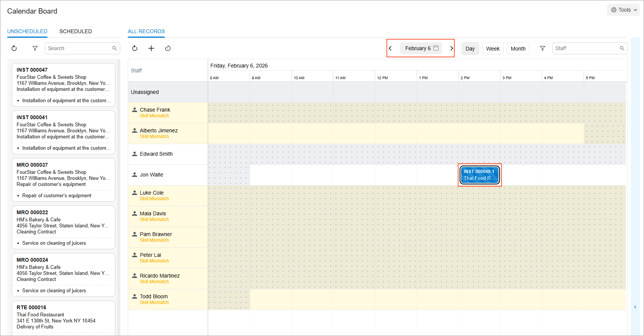The height and width of the screenshot is (336, 644).
Task: Click Skill Mismatch under Luke Cole
Action: tap(154, 199)
